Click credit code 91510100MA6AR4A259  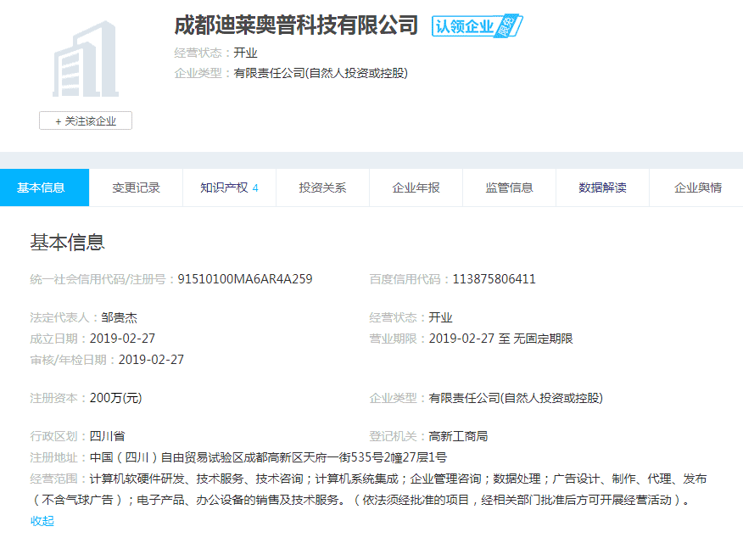[x=245, y=279]
